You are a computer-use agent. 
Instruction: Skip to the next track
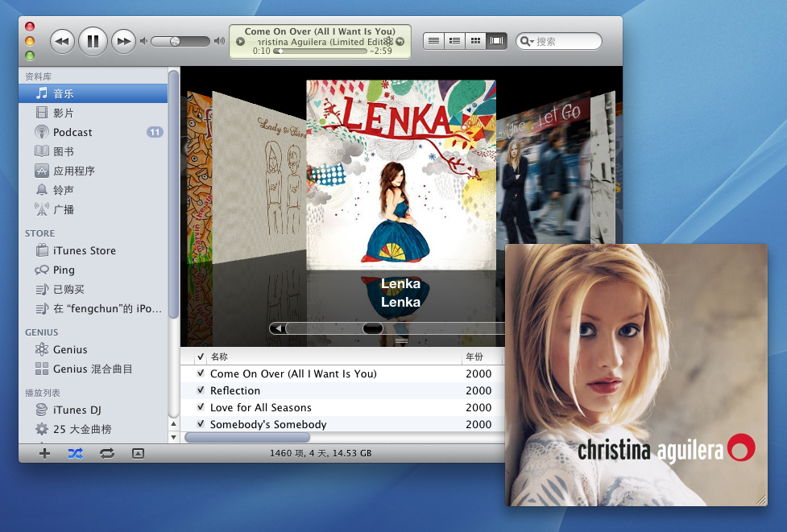[122, 40]
